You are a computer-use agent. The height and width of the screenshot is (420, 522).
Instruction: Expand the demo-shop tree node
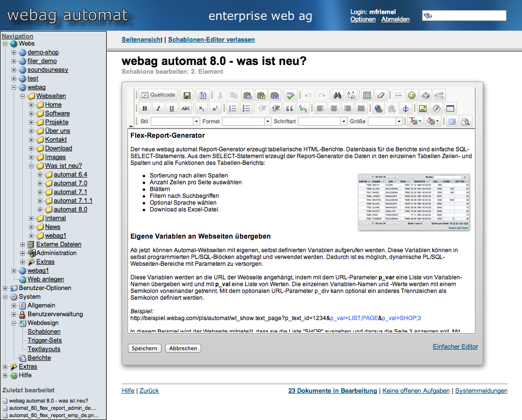click(x=14, y=52)
